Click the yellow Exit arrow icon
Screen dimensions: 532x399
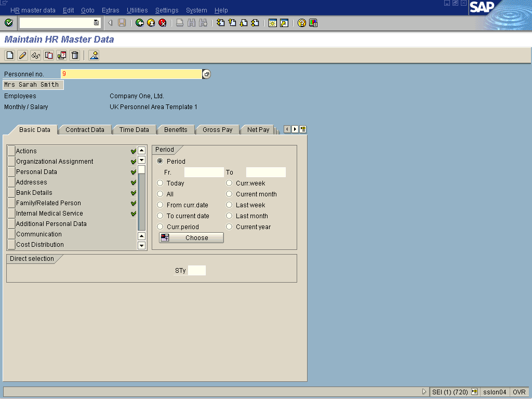click(151, 23)
